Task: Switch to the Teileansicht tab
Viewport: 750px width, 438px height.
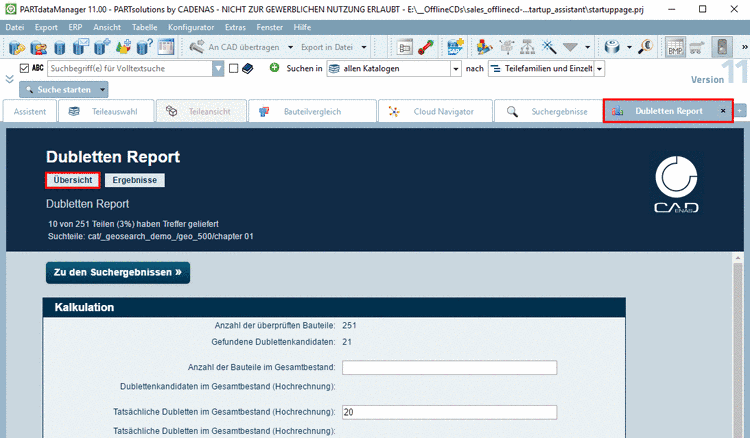Action: (201, 111)
